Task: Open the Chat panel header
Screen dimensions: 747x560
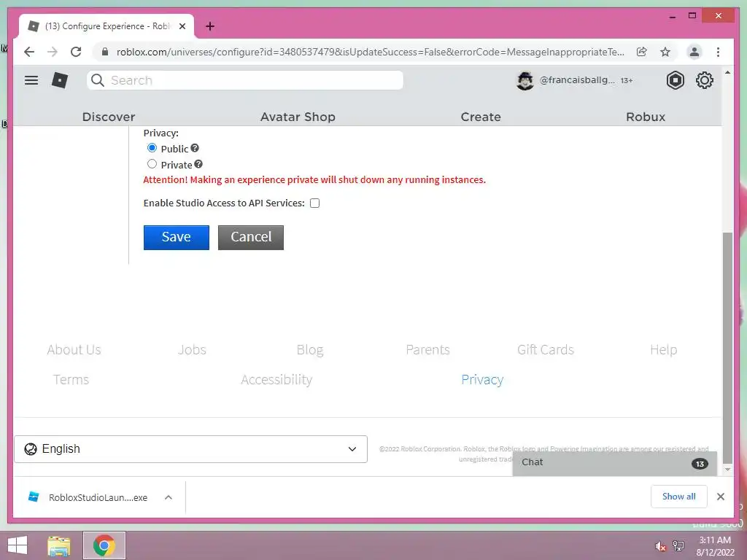Action: tap(614, 463)
